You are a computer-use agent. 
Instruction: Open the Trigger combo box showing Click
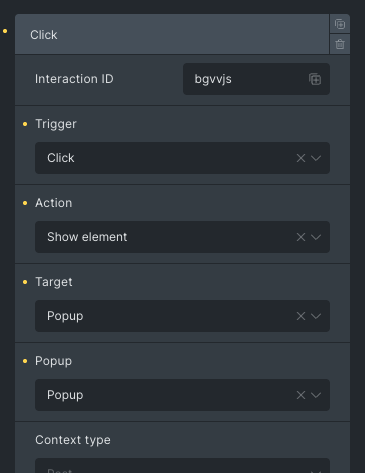tap(182, 158)
